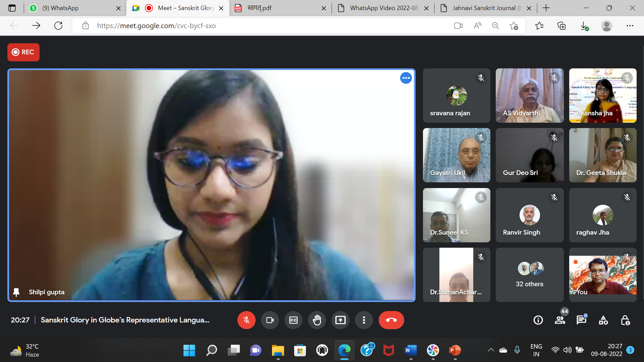Expand the hidden system tray icons chevron

coord(491,350)
